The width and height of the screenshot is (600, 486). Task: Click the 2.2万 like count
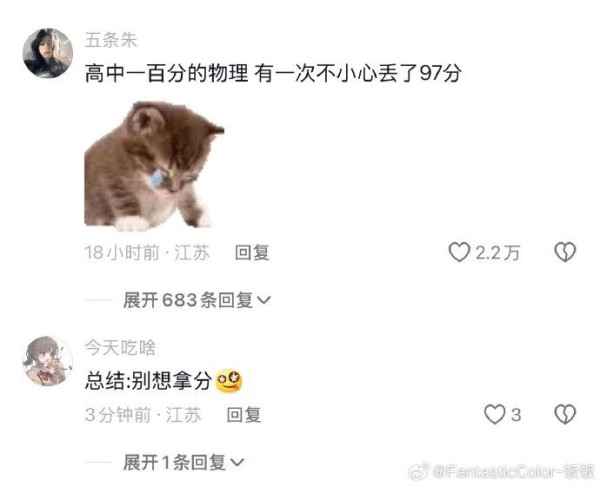(x=497, y=253)
